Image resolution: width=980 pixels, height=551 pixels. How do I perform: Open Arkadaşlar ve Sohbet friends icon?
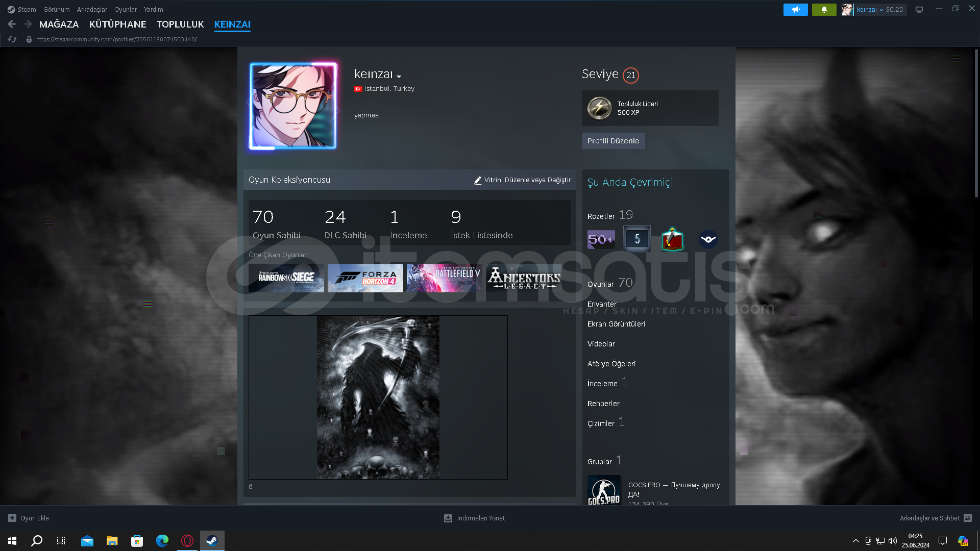pos(968,518)
